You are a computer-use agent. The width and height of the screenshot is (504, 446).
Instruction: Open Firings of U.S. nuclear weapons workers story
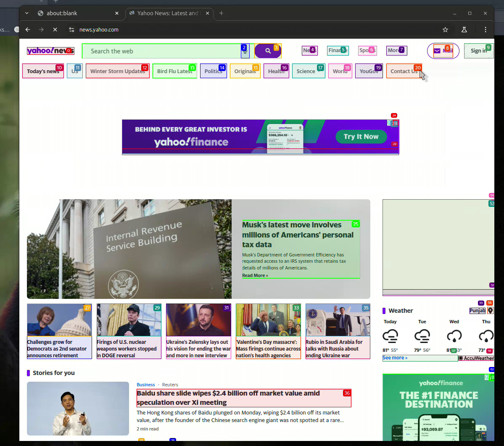tap(129, 331)
